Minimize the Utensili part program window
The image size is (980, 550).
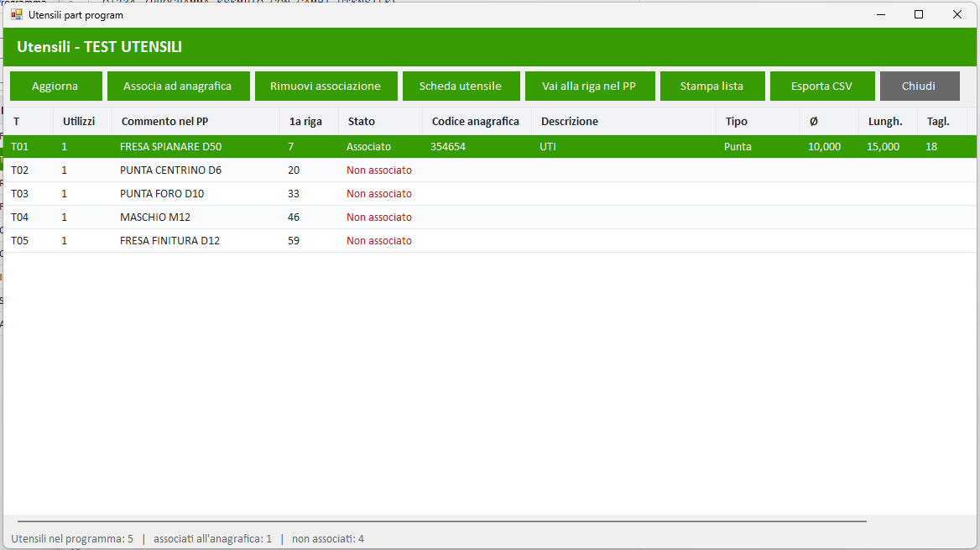[881, 14]
